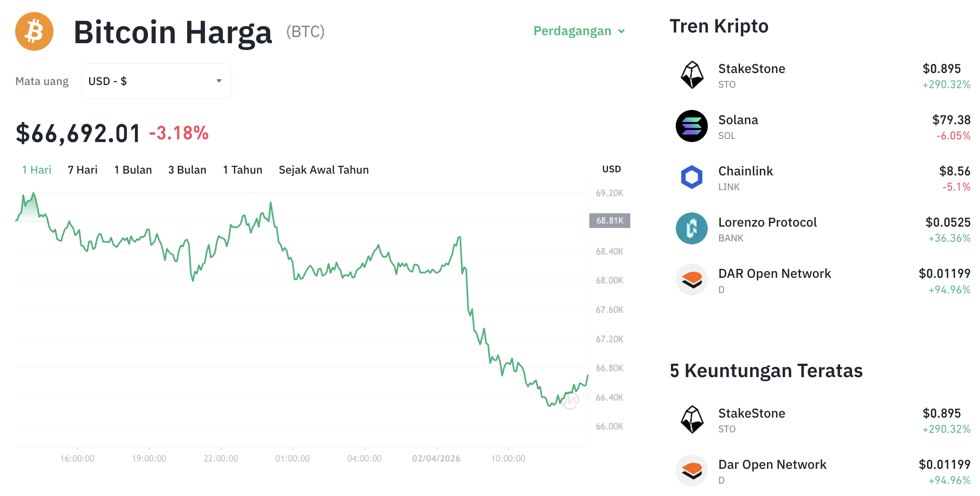Click the Chainlink name link
The width and height of the screenshot is (980, 496).
pyautogui.click(x=745, y=171)
